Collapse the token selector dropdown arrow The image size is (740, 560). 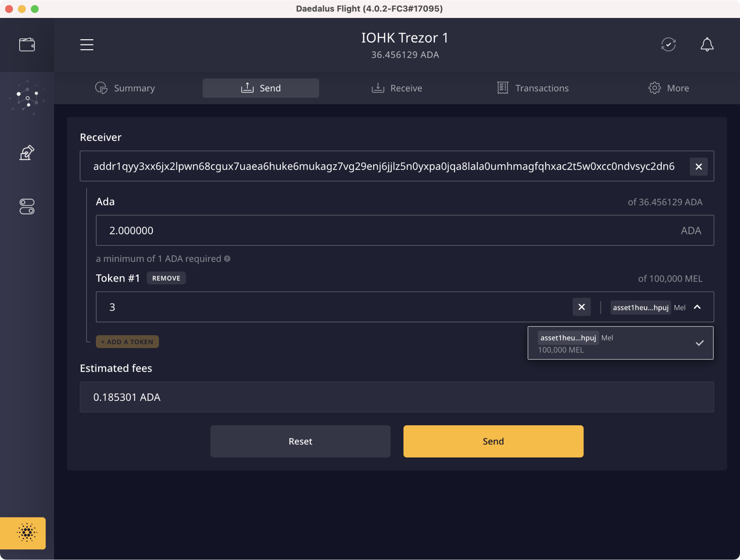pyautogui.click(x=697, y=307)
